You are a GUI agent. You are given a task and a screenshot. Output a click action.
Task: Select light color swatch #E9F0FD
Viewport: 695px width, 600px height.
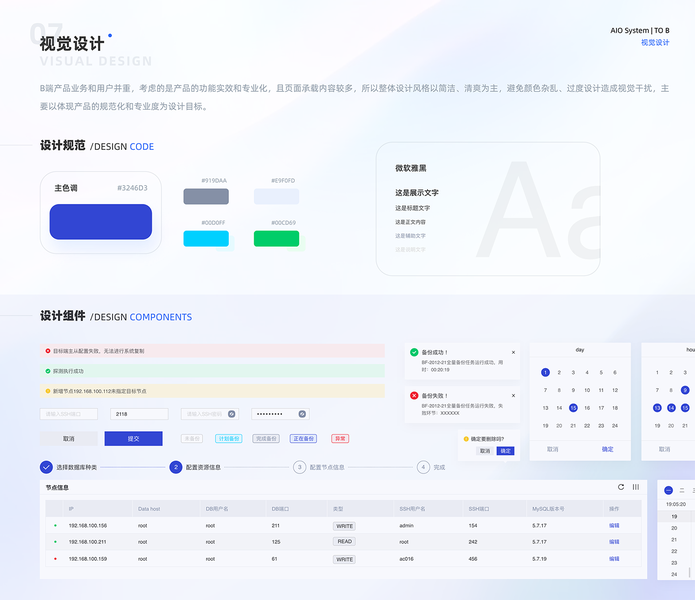tap(276, 196)
